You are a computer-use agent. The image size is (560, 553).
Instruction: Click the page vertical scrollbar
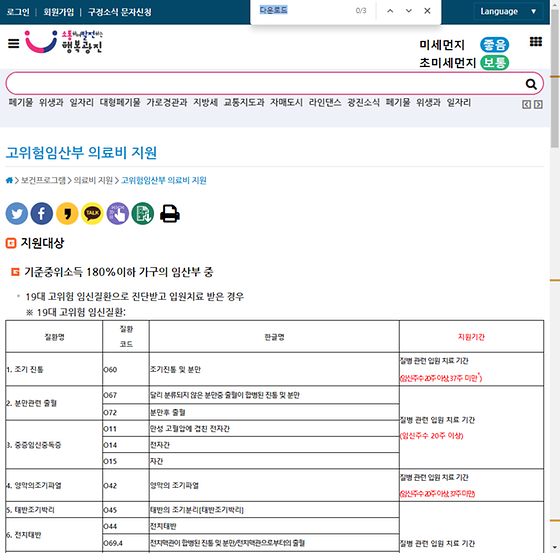[555, 79]
